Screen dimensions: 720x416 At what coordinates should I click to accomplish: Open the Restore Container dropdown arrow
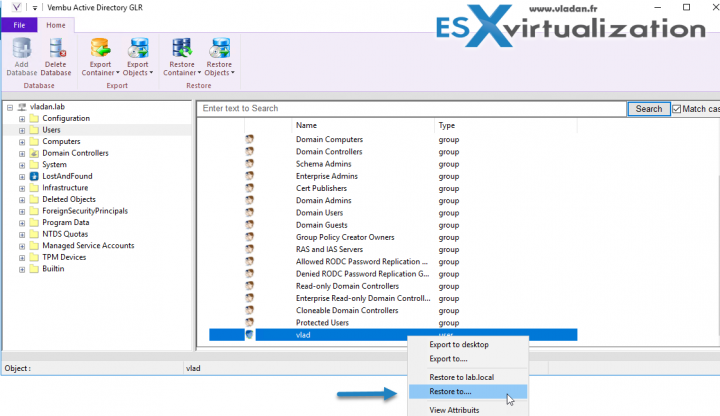pos(199,73)
